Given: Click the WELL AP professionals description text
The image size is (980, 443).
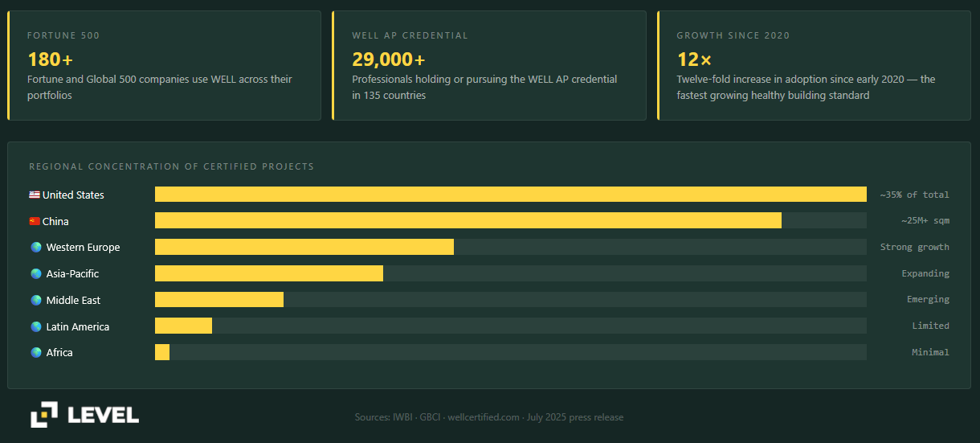Looking at the screenshot, I should click(484, 87).
